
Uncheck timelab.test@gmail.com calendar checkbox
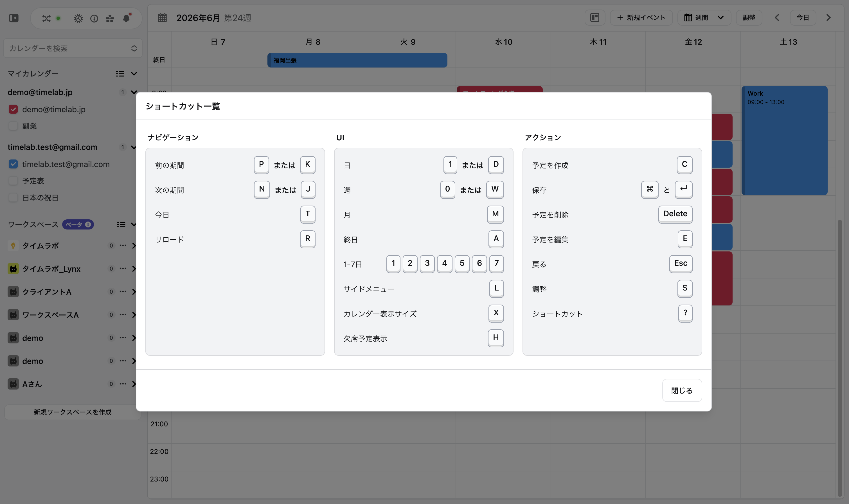tap(13, 164)
